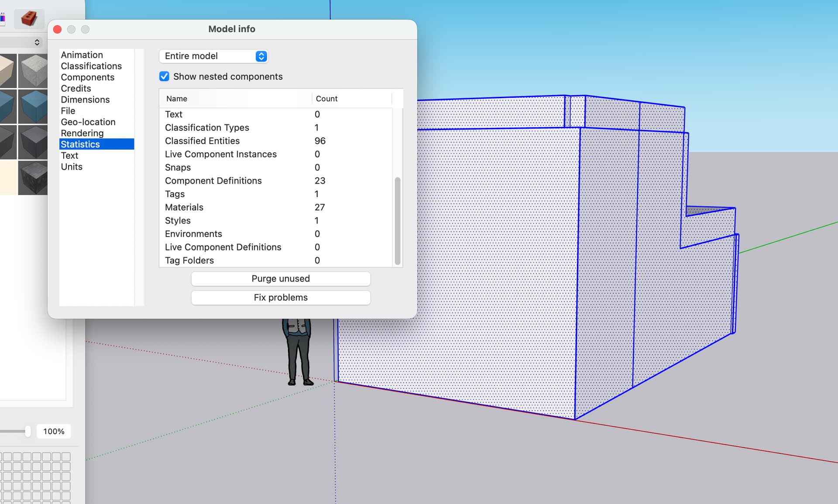Click the Count column header
The width and height of the screenshot is (838, 504).
coord(326,99)
